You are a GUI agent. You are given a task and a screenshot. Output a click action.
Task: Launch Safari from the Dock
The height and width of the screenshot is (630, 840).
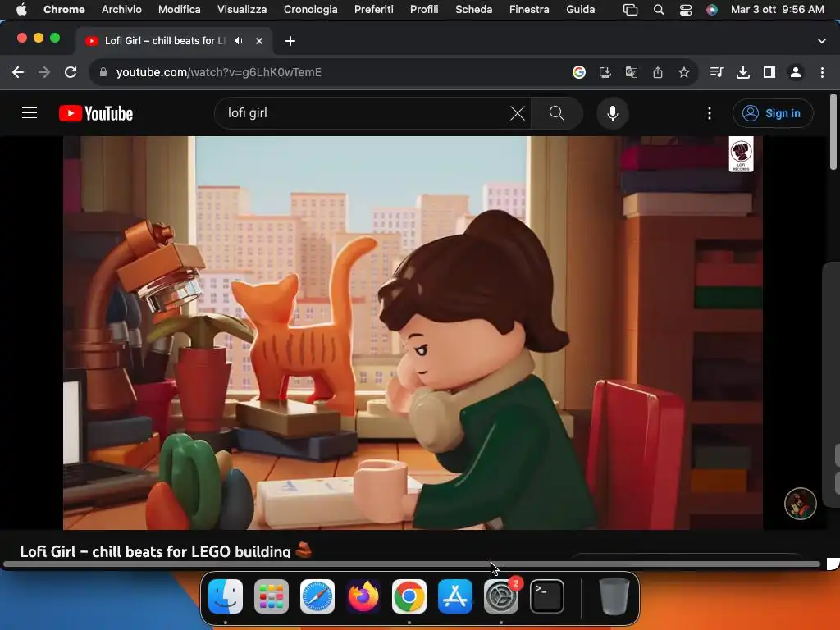pos(317,596)
